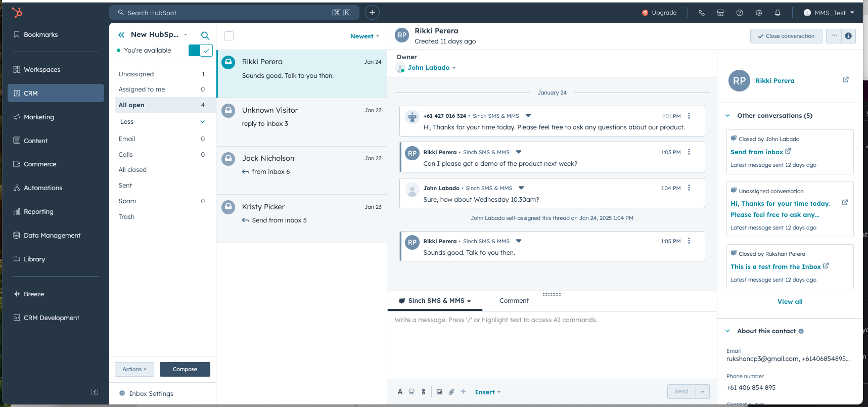This screenshot has width=868, height=407.
Task: Open Kristy Picker conversation
Action: click(302, 219)
